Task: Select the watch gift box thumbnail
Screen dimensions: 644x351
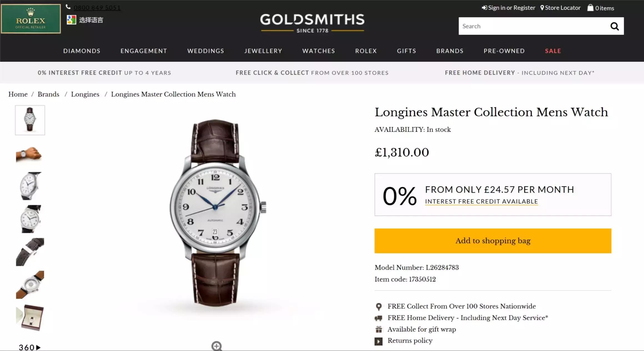Action: 30,317
